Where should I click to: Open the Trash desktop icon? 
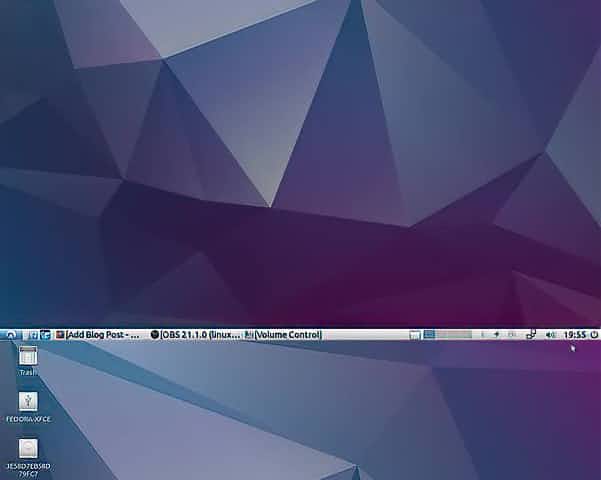tap(28, 355)
